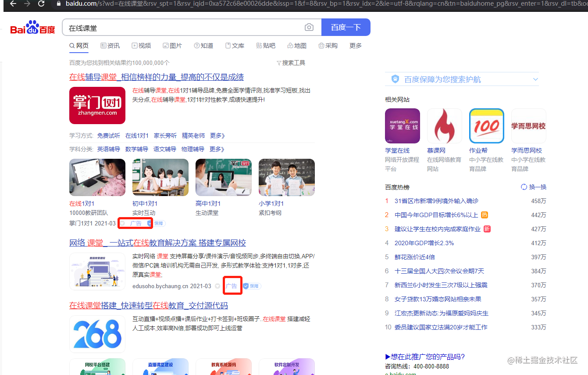Switch to the 地图 tab
The width and height of the screenshot is (588, 375).
297,46
